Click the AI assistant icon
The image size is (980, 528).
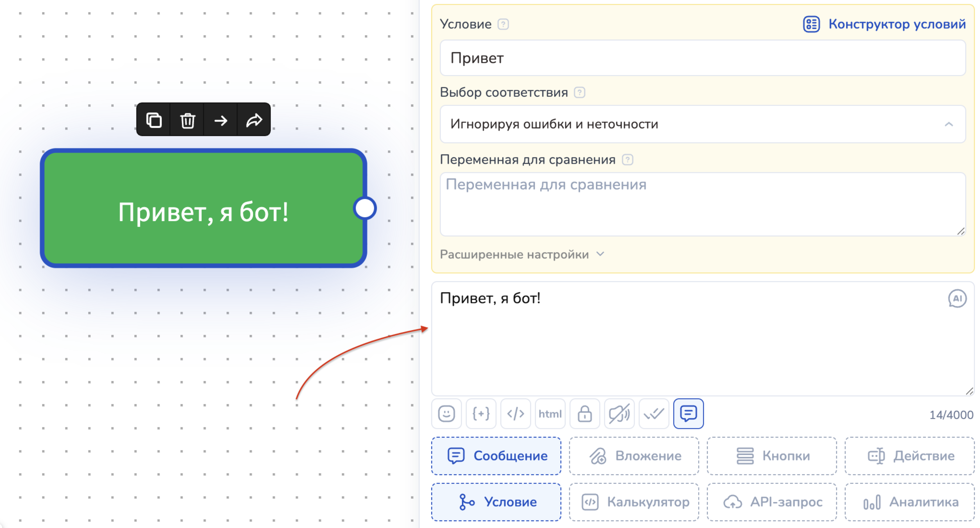pos(957,298)
